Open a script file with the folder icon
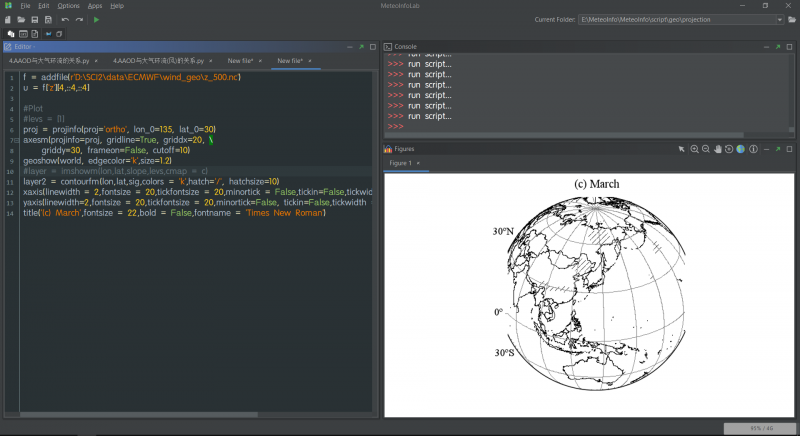800x436 pixels. 21,19
